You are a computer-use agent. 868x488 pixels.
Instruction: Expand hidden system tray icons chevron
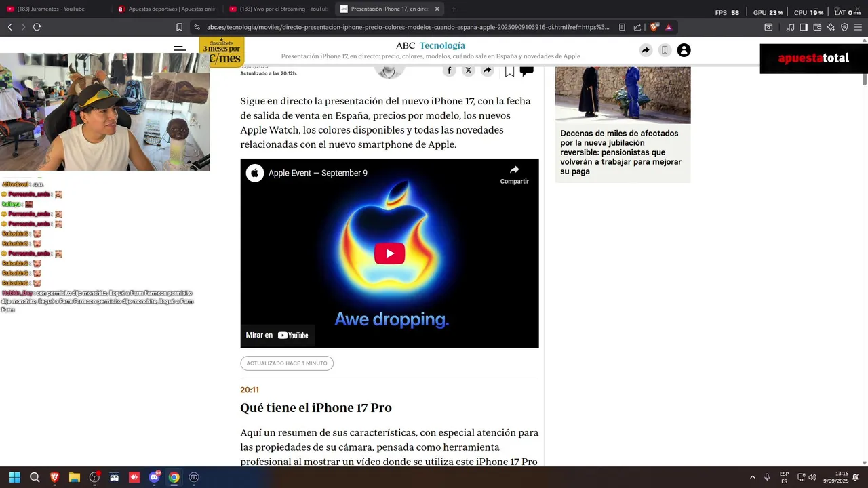coord(752,477)
